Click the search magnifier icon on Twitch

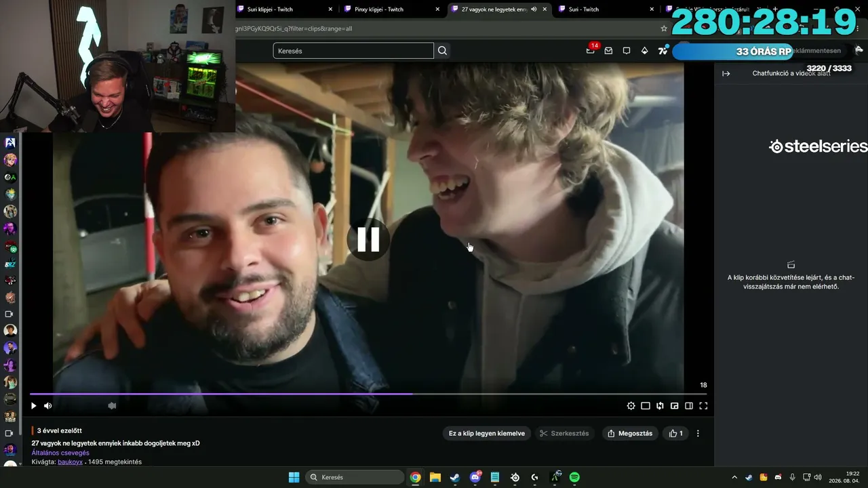pos(443,51)
